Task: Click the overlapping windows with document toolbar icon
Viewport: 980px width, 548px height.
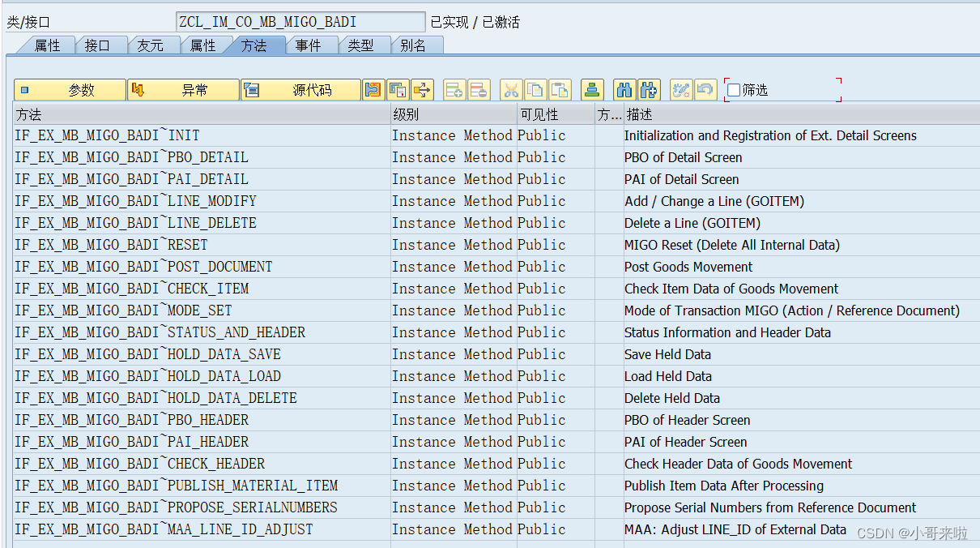Action: pos(398,90)
